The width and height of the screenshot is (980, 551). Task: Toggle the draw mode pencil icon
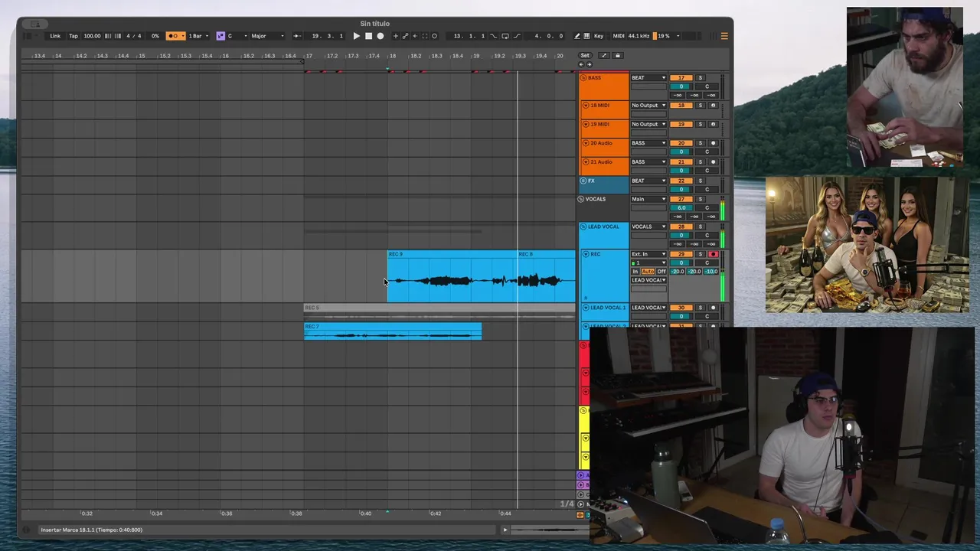[577, 36]
